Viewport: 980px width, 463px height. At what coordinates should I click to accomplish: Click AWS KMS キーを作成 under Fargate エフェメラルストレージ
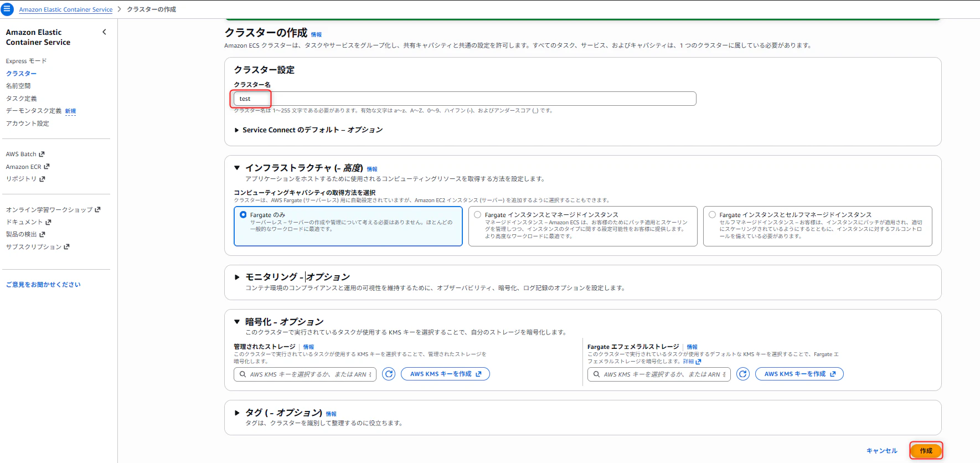click(800, 374)
